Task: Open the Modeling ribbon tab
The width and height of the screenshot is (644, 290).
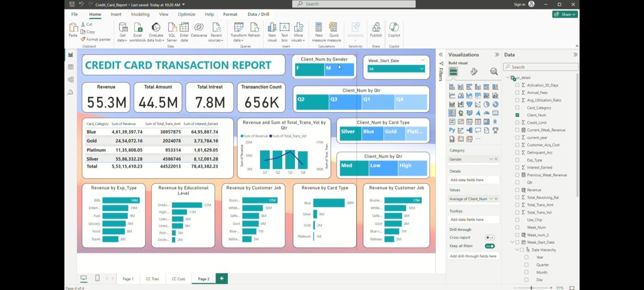Action: coord(140,15)
